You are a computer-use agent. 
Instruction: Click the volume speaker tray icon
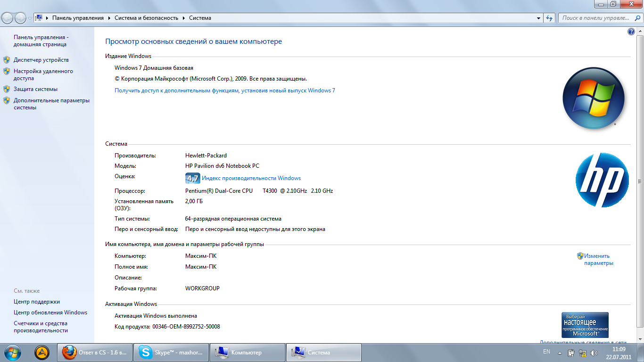(x=593, y=353)
